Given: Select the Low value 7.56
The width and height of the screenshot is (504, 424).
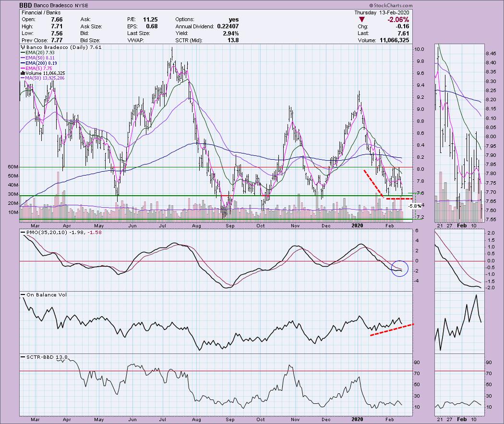Looking at the screenshot, I should (x=57, y=34).
